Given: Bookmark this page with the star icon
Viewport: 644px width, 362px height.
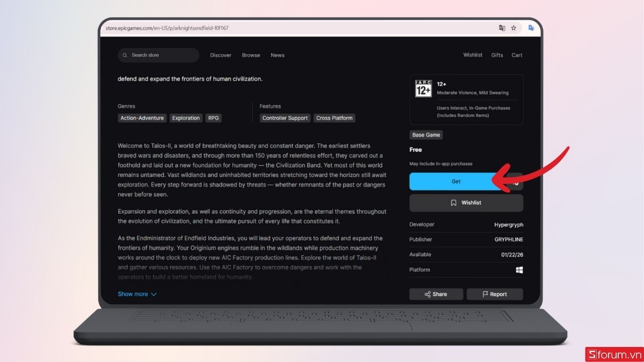Looking at the screenshot, I should [x=514, y=28].
